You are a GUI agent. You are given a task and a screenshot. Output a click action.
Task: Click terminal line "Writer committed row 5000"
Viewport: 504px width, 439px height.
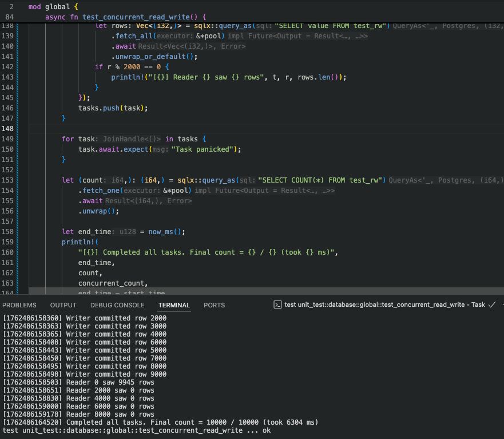85,350
